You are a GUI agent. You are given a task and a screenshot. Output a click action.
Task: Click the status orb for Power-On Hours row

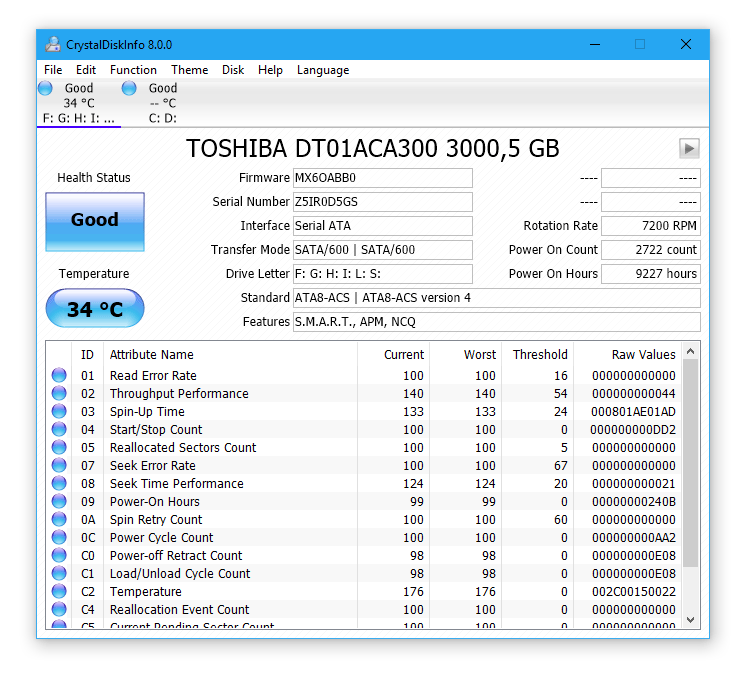click(59, 501)
